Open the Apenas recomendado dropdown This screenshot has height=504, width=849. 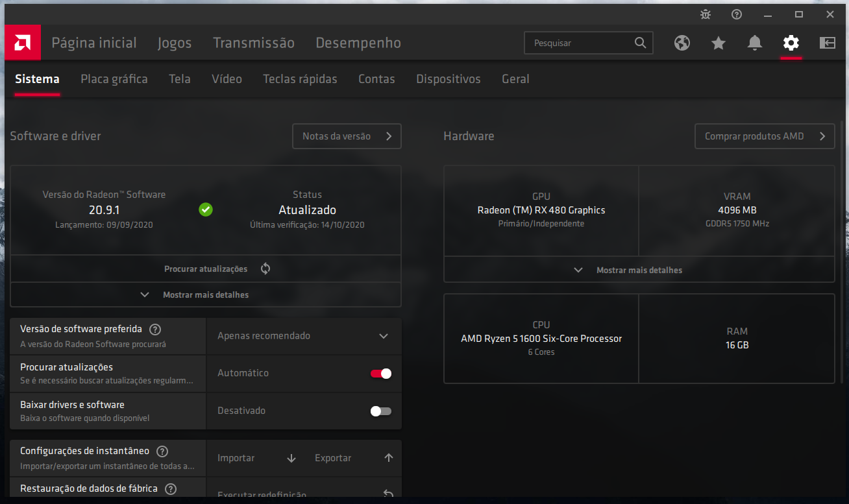point(304,336)
